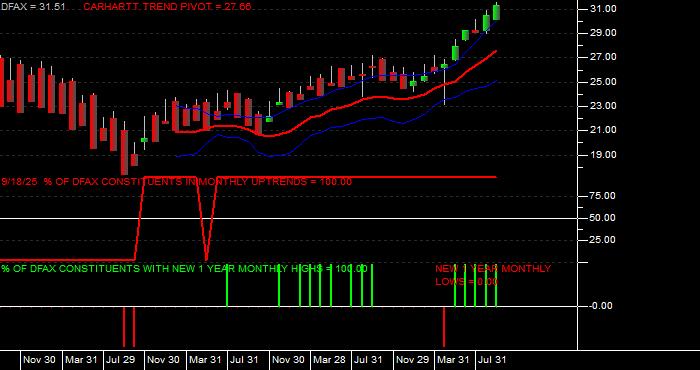This screenshot has height=370, width=700.
Task: Click the Mar 28 date label
Action: pos(329,360)
